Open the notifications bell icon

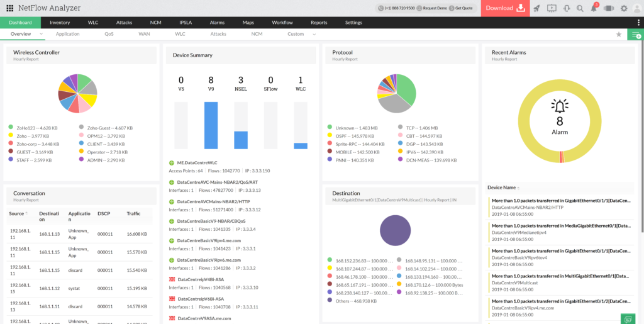(594, 9)
